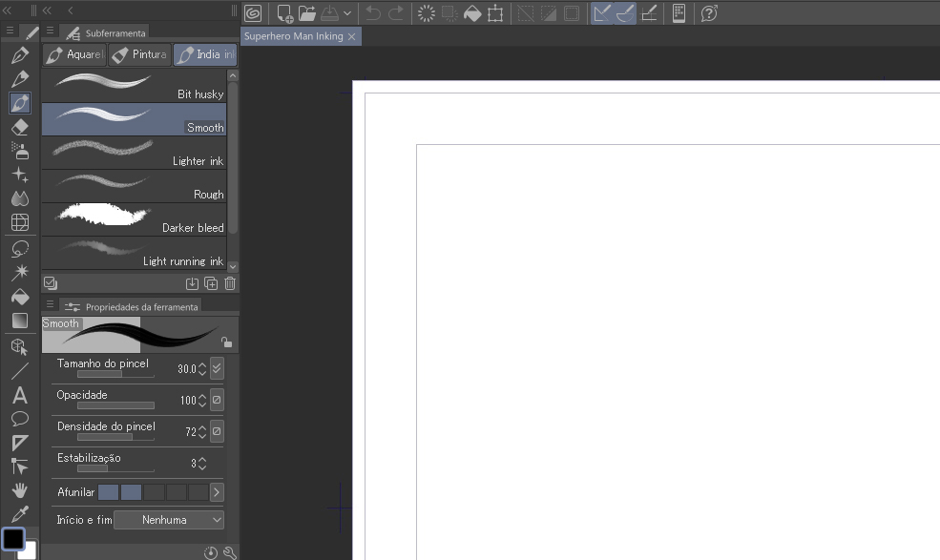940x560 pixels.
Task: Pick the Eyedropper tool
Action: [19, 514]
